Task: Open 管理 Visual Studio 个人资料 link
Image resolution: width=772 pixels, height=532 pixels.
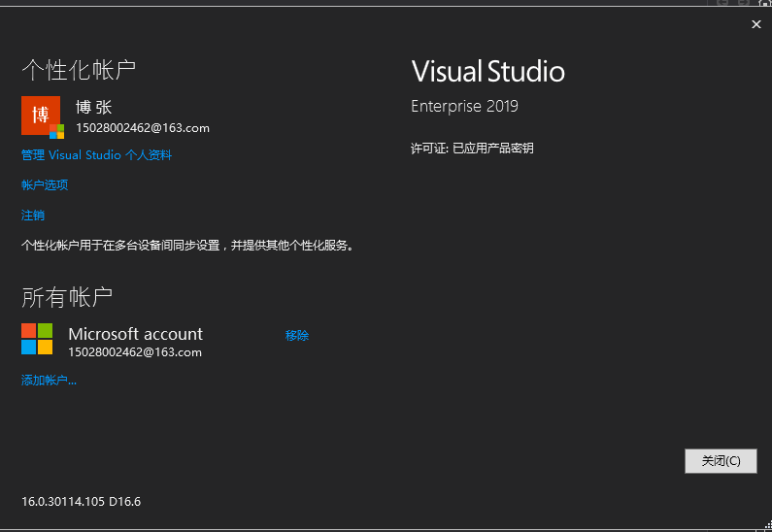Action: click(x=96, y=155)
